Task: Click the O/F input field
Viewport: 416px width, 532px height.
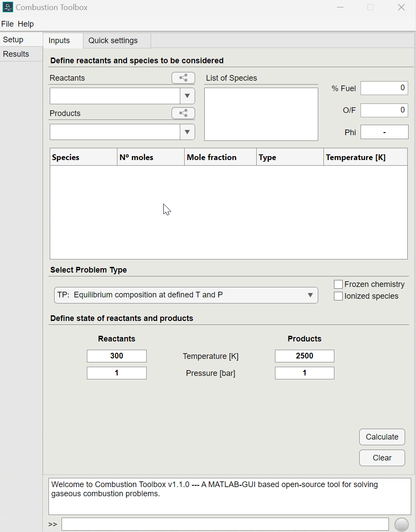Action: pos(384,110)
